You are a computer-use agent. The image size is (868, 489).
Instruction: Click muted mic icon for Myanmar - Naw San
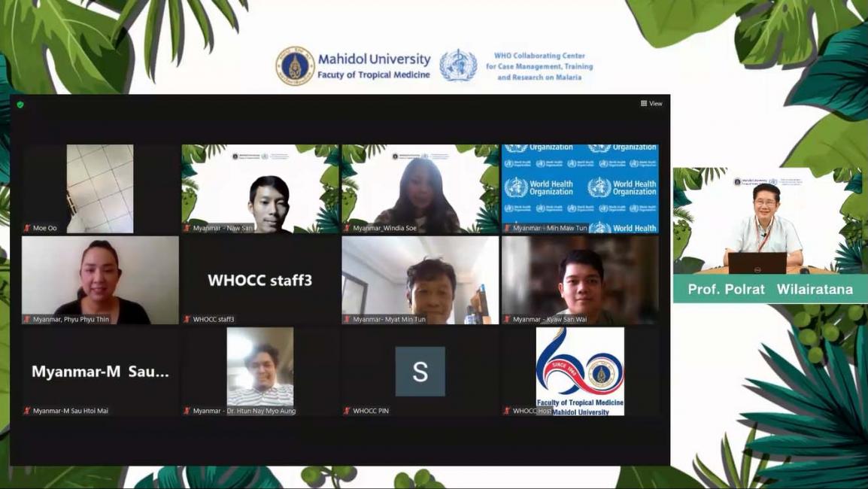[187, 228]
